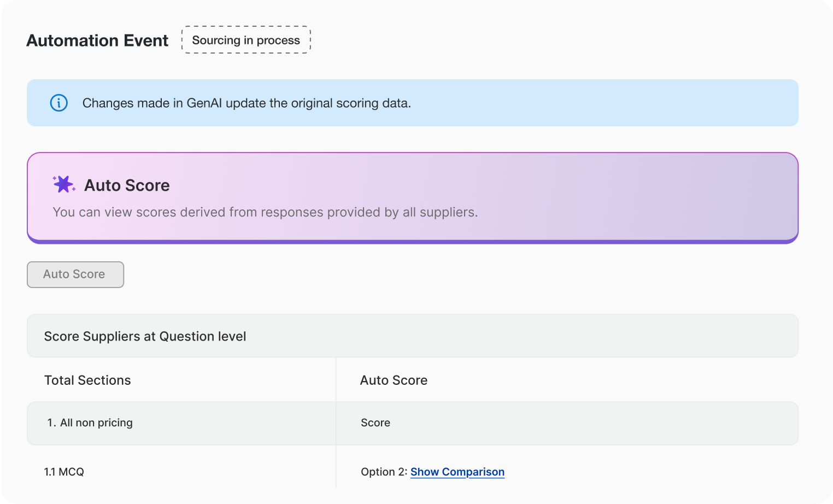Click the GenAI changes notice text
833x504 pixels.
[x=247, y=103]
